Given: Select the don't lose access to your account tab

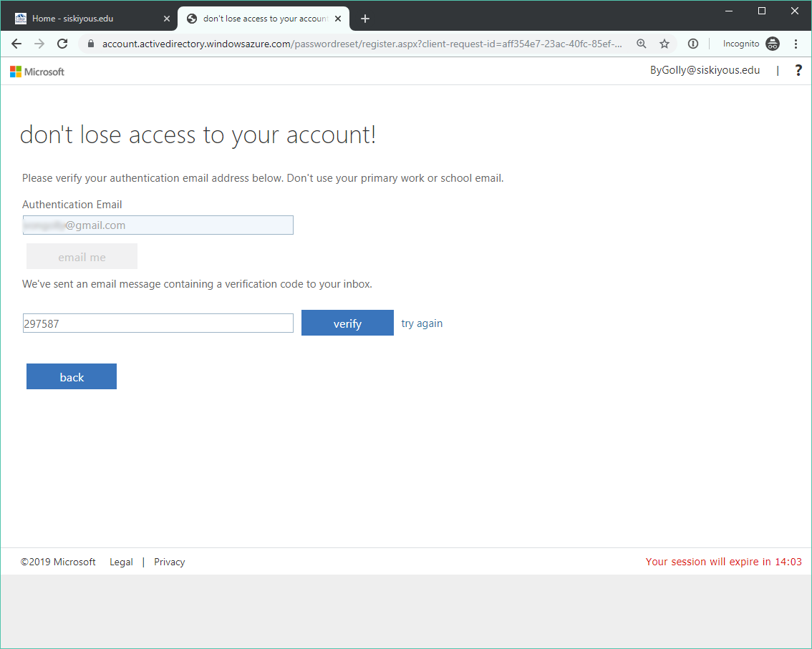Looking at the screenshot, I should tap(264, 19).
